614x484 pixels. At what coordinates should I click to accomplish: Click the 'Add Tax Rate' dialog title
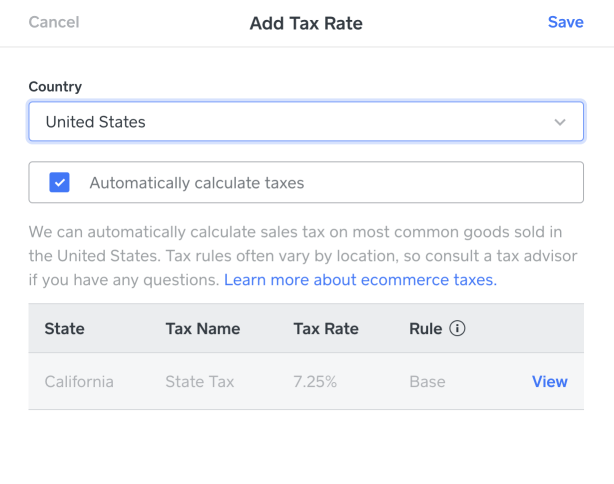click(x=306, y=23)
